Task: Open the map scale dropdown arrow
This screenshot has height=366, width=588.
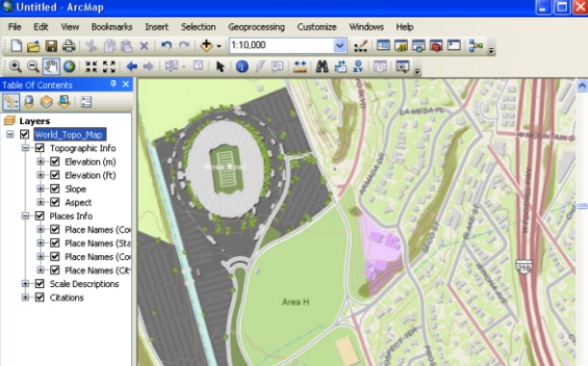Action: point(339,45)
